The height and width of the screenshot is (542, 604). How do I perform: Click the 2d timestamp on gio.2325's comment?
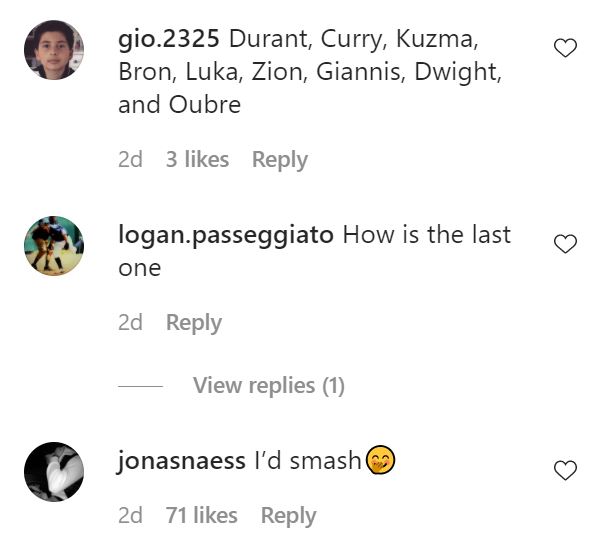[x=130, y=159]
